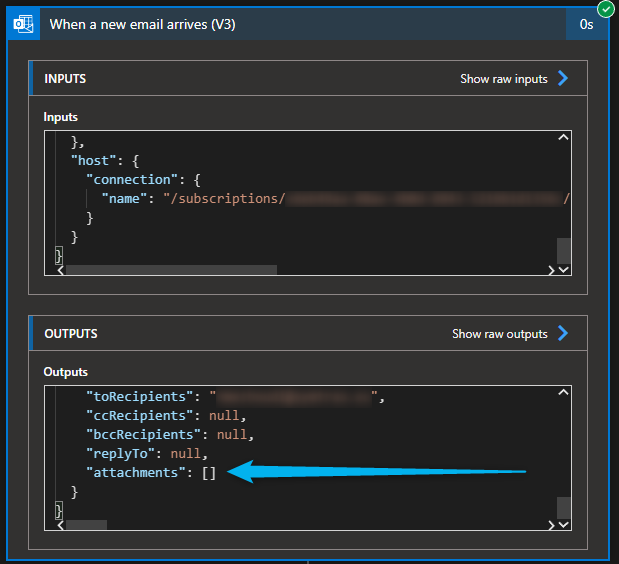The image size is (619, 564).
Task: Click the Outputs label above the code box
Action: 66,372
